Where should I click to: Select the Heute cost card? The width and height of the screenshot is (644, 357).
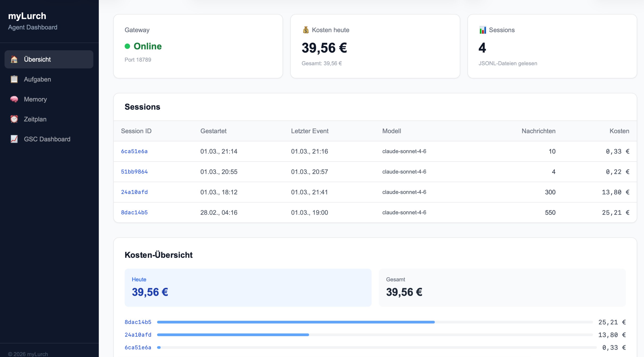tap(248, 287)
